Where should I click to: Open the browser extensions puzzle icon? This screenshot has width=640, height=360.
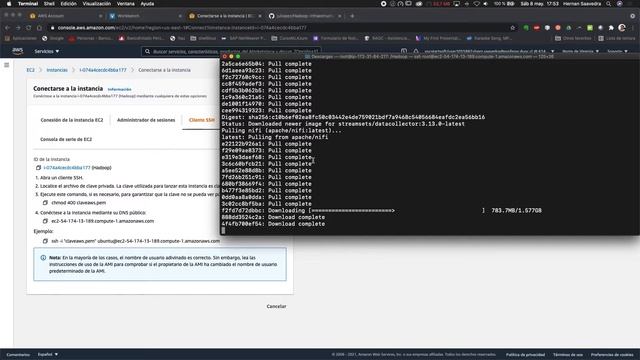coord(611,28)
